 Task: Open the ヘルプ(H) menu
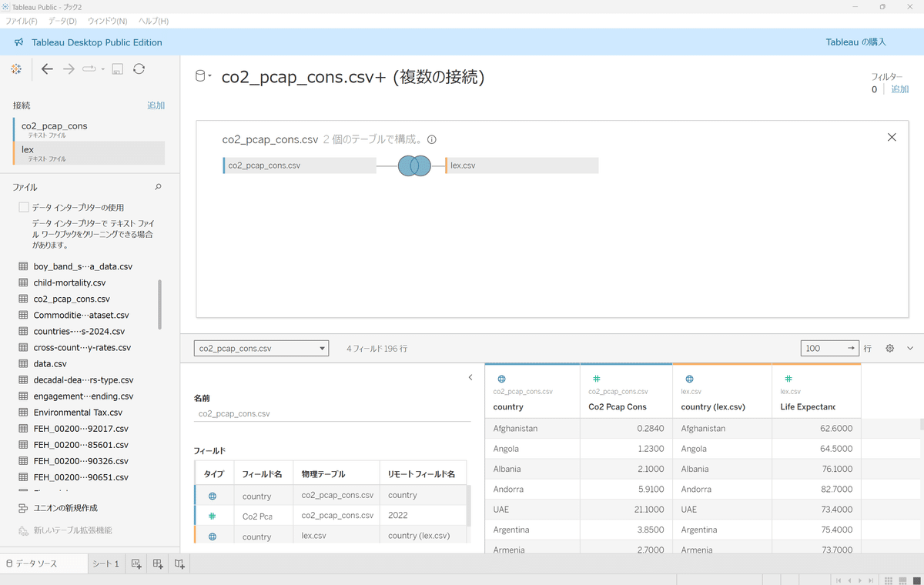[153, 21]
